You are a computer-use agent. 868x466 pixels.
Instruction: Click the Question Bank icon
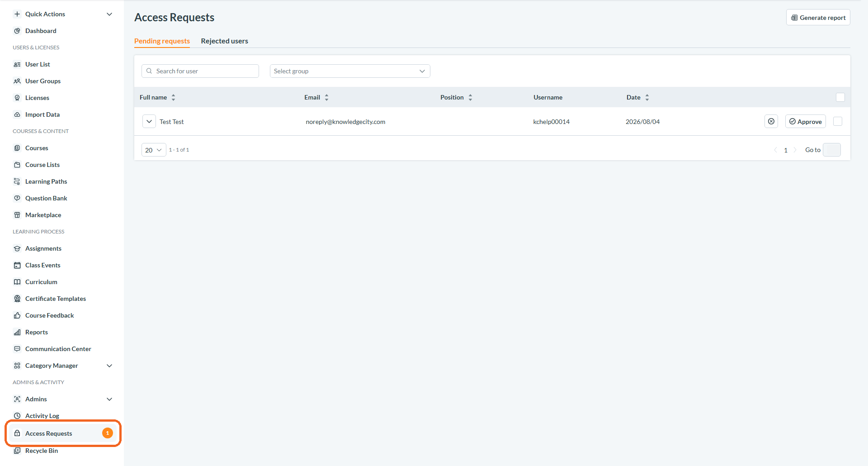click(17, 198)
